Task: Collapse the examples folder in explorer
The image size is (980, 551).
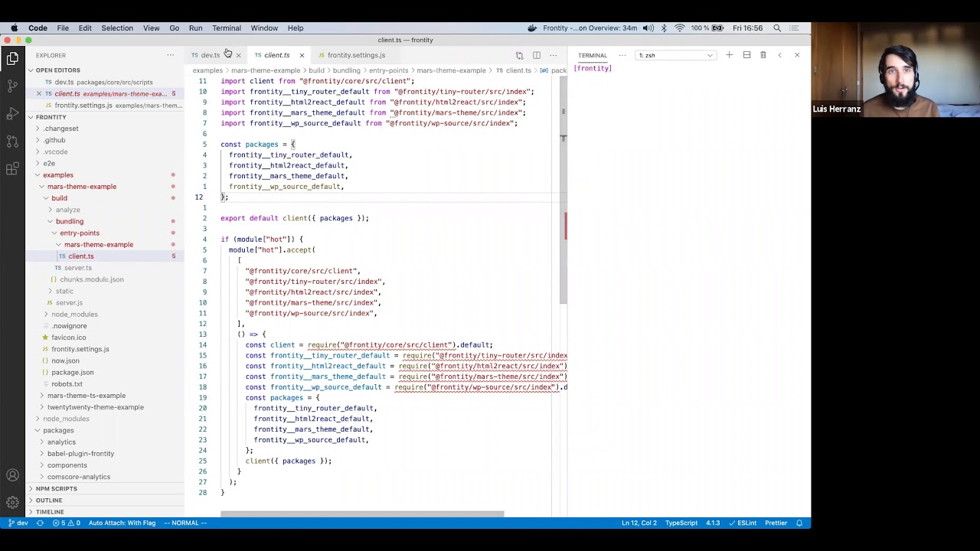Action: click(x=58, y=175)
